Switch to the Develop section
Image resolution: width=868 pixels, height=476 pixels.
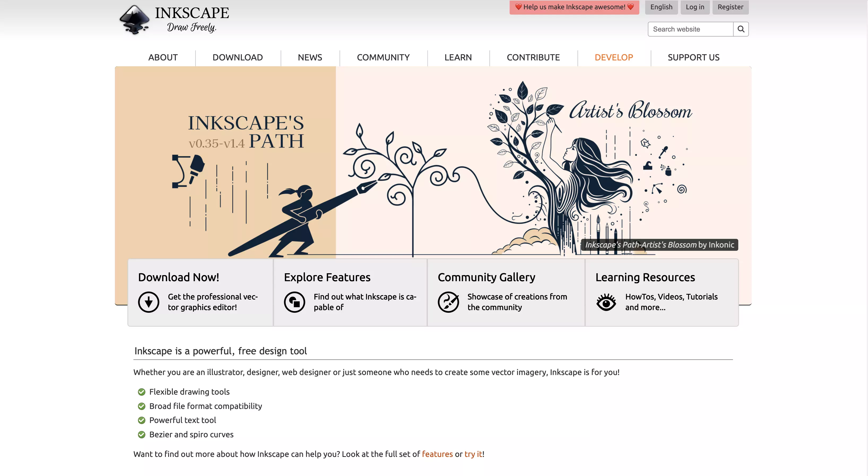[x=613, y=57]
